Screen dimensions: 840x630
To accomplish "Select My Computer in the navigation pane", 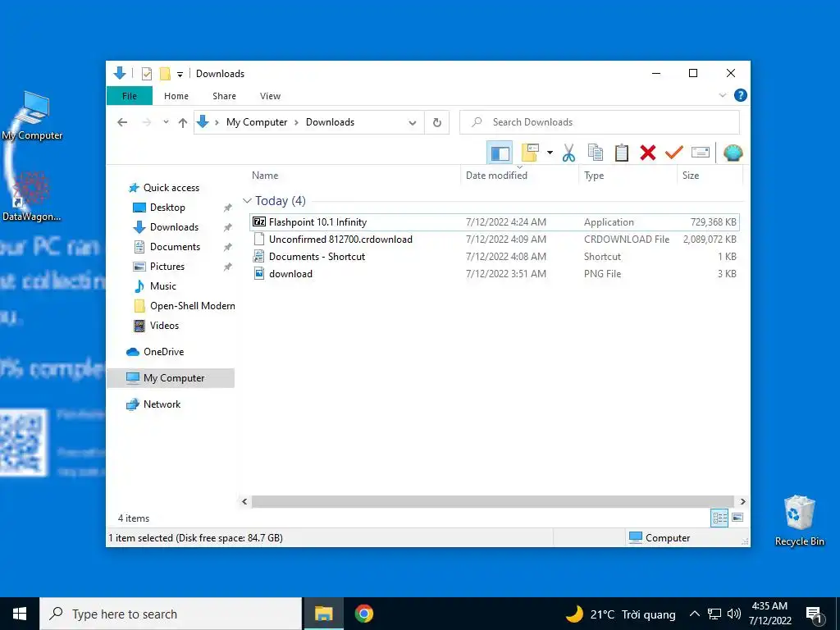I will click(171, 378).
